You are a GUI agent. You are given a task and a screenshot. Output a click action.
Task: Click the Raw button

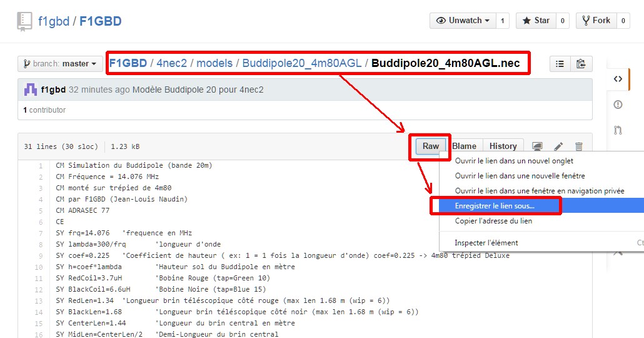431,146
